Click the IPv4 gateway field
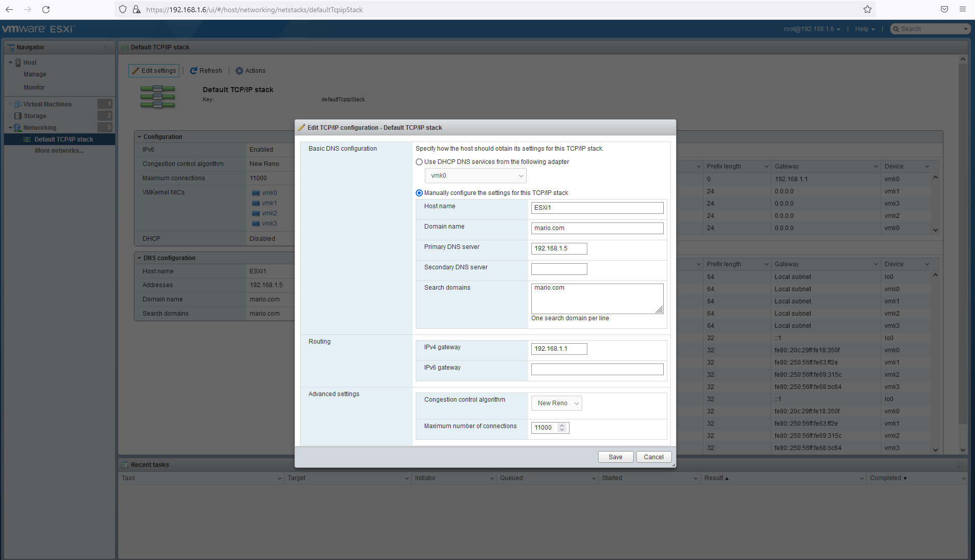975x560 pixels. (559, 349)
